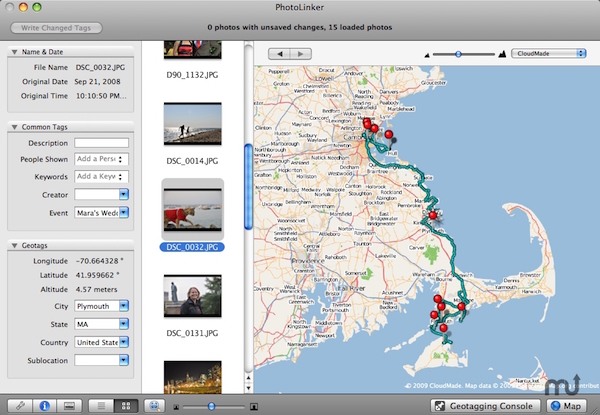Collapse the Geotags section

pos(13,245)
